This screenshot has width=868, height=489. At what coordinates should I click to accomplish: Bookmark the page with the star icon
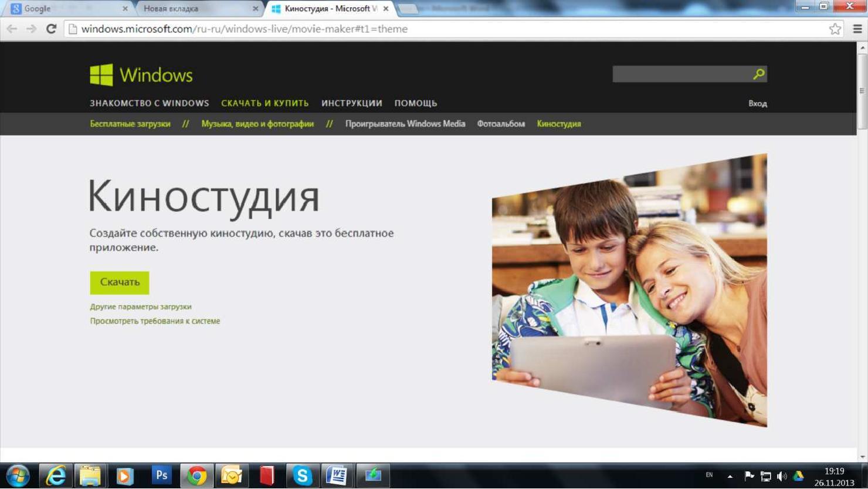click(835, 28)
